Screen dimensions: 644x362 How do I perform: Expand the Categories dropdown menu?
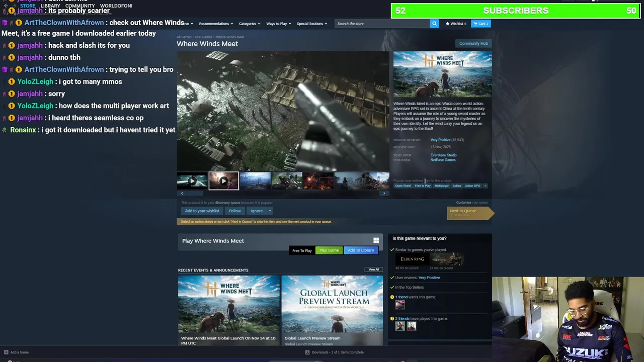coord(249,24)
